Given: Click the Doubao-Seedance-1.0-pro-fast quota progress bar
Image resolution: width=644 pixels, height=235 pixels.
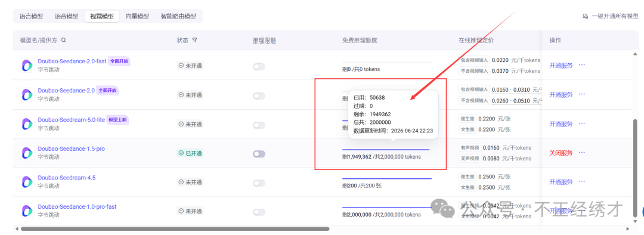Looking at the screenshot, I should 387,208.
